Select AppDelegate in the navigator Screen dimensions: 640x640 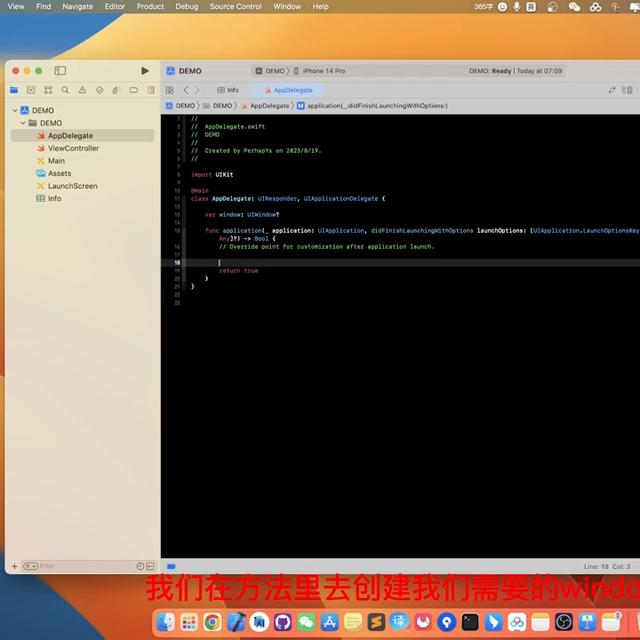click(x=82, y=136)
